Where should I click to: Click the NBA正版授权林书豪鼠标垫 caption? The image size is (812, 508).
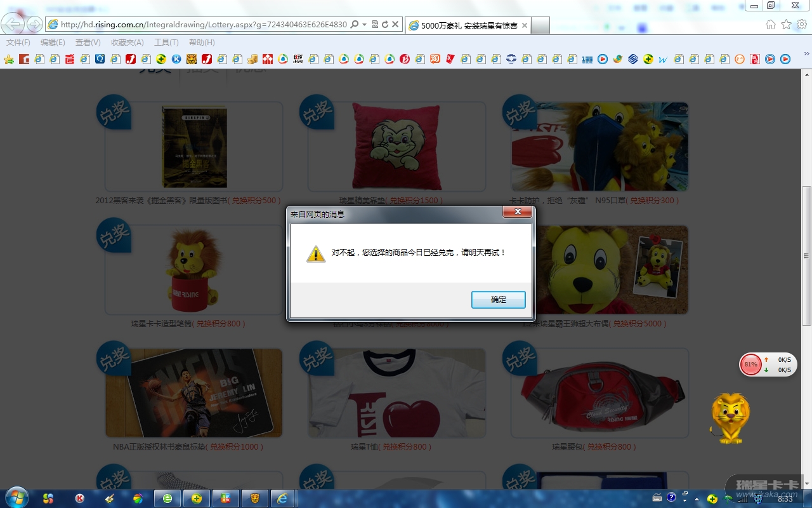[159, 447]
